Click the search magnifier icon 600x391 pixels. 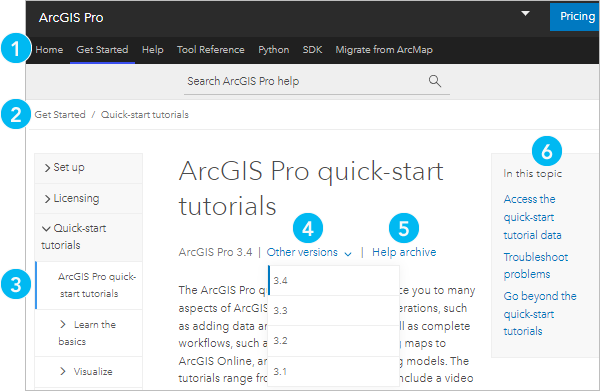click(x=435, y=81)
